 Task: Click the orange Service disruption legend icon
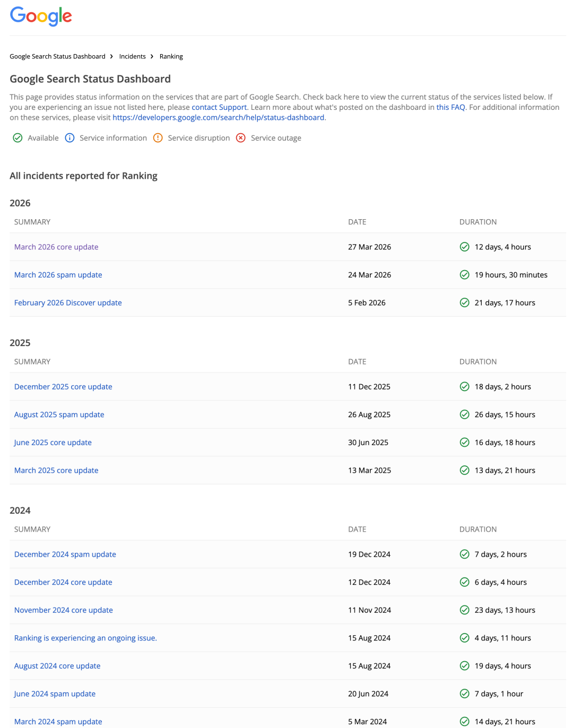[158, 138]
